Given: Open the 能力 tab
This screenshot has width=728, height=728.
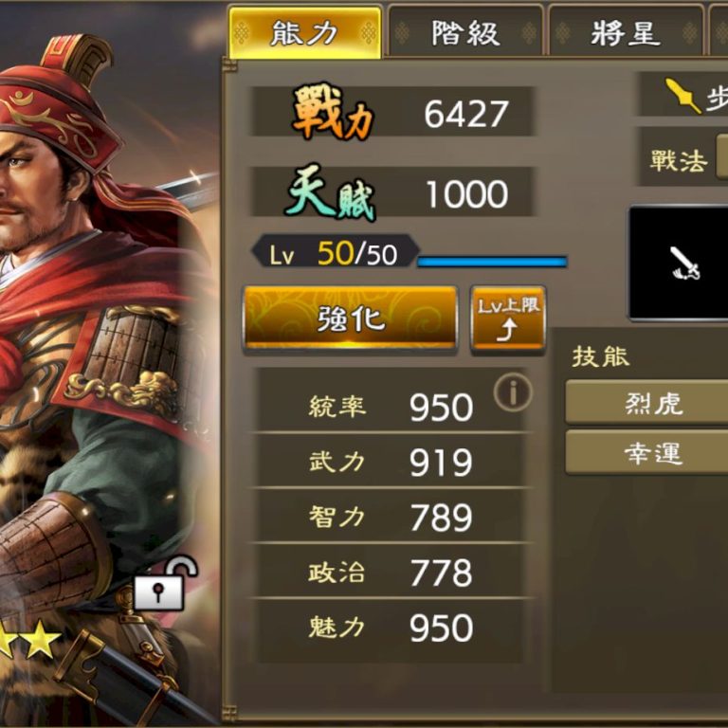Looking at the screenshot, I should (305, 32).
